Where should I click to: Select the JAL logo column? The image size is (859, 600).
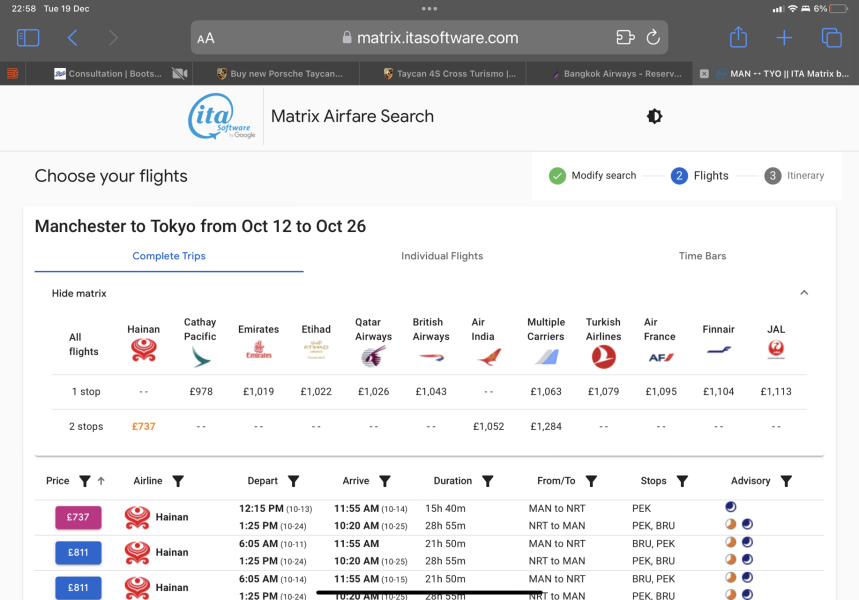click(x=776, y=349)
